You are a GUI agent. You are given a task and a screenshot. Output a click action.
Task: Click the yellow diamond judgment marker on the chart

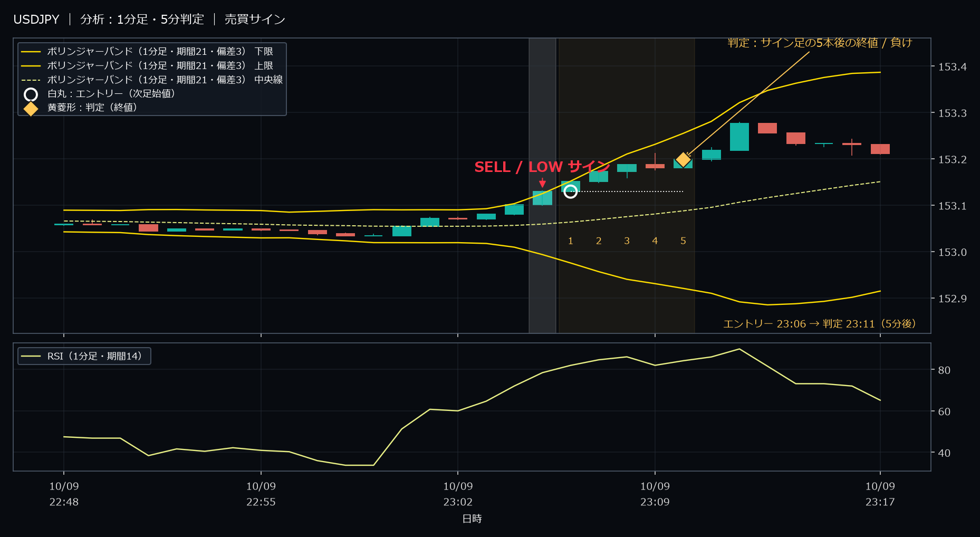click(683, 159)
